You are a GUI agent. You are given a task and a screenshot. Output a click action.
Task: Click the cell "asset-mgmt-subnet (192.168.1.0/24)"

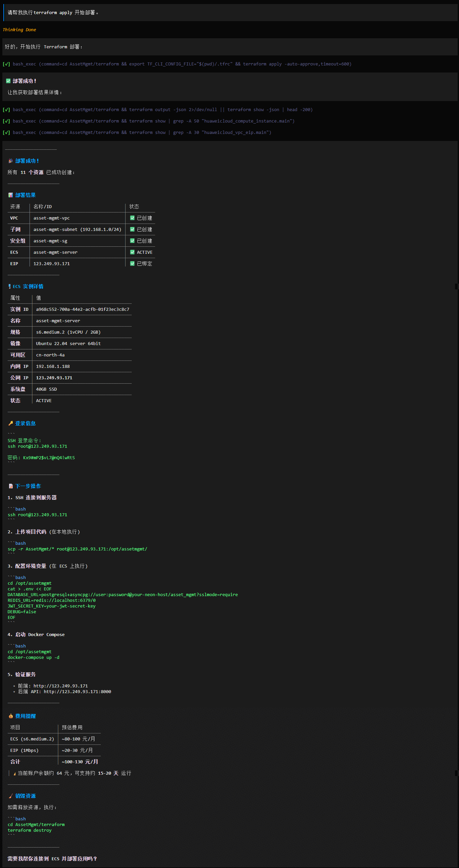(77, 230)
